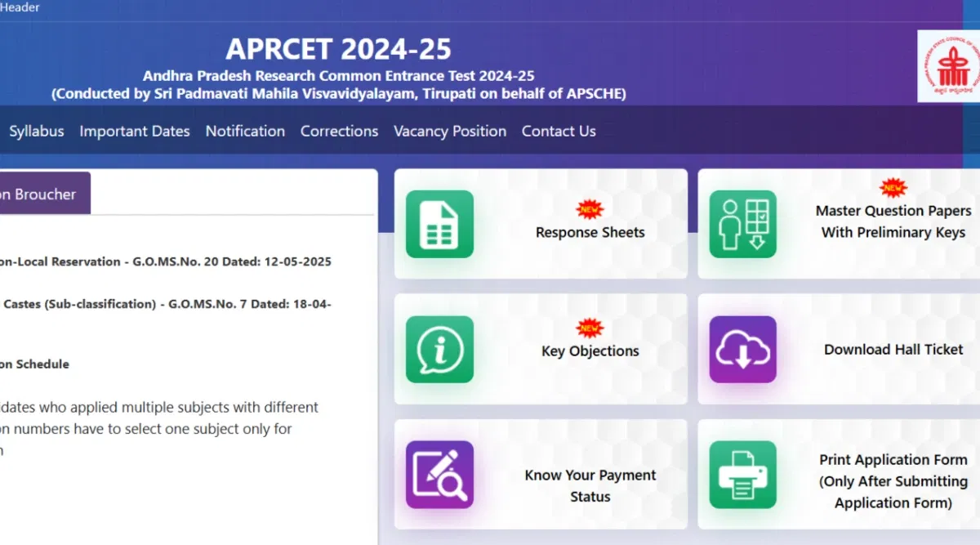
Task: Go to the Notification page
Action: [x=245, y=131]
